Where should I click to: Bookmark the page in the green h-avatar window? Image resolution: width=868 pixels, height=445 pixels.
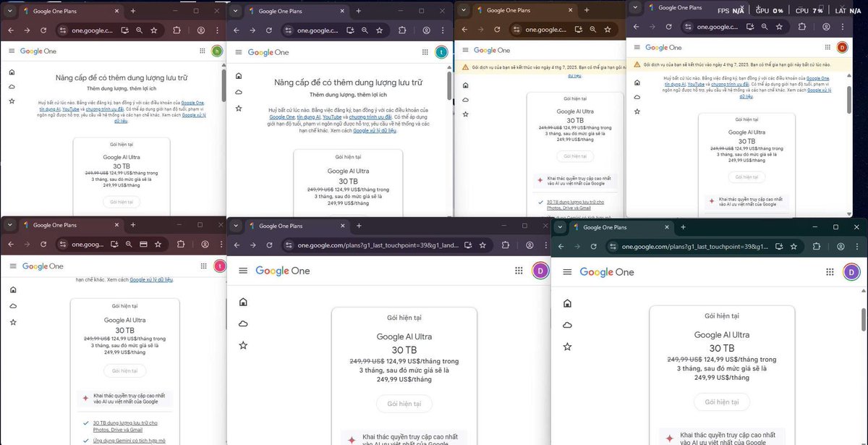click(153, 30)
